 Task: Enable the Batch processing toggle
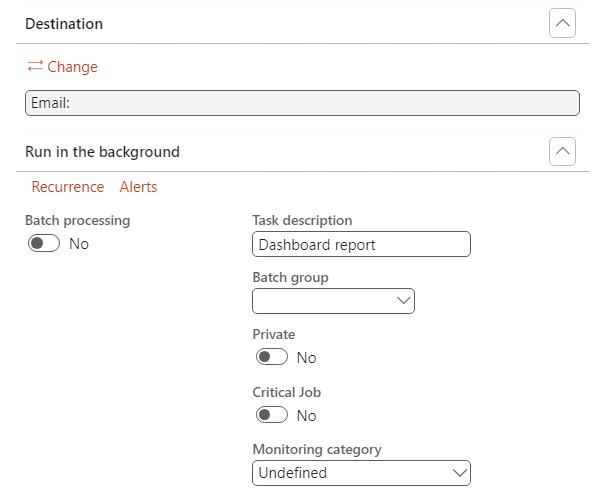point(45,243)
